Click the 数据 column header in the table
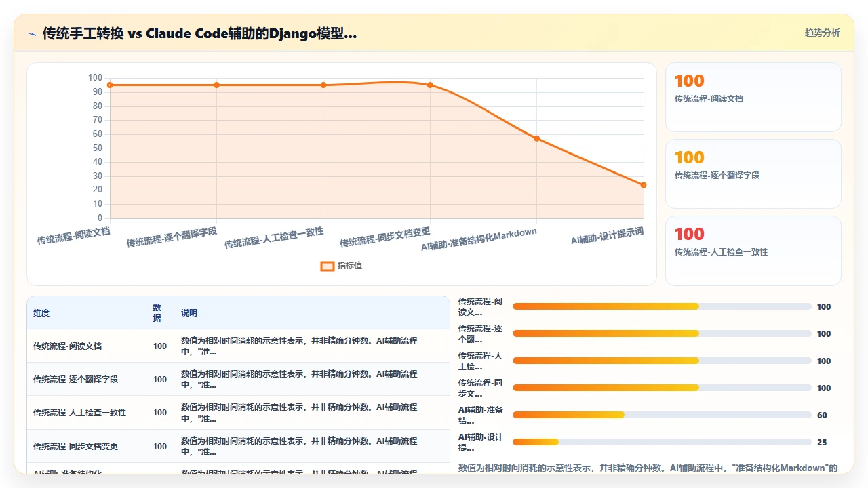 tap(157, 313)
